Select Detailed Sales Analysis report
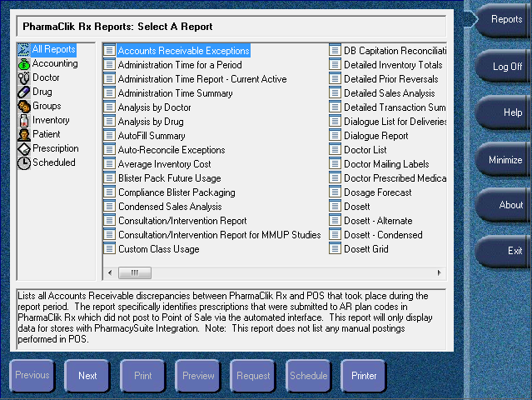The height and width of the screenshot is (400, 532). 390,93
